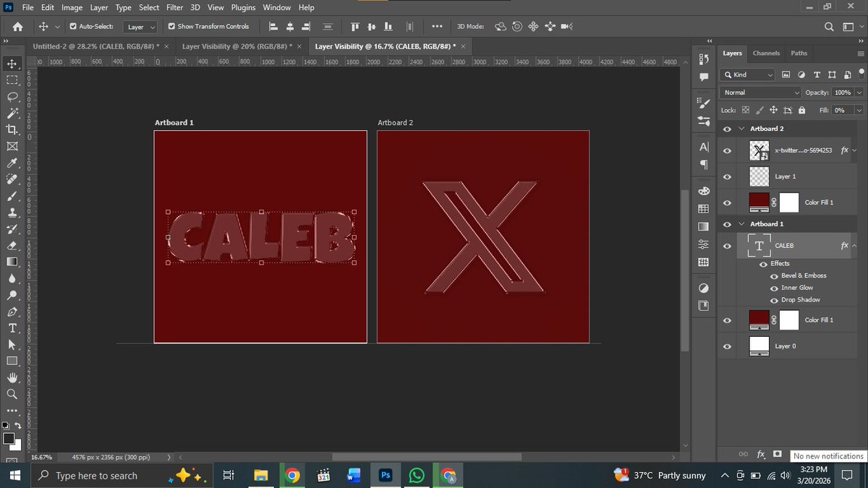Hide the x-twitter smart object layer
Screen dimensions: 868x488
(727, 151)
